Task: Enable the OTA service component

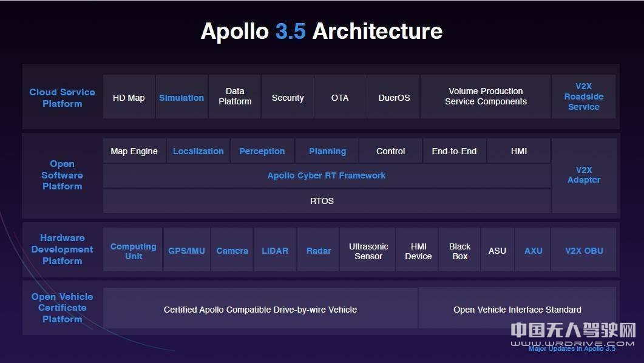Action: (340, 97)
